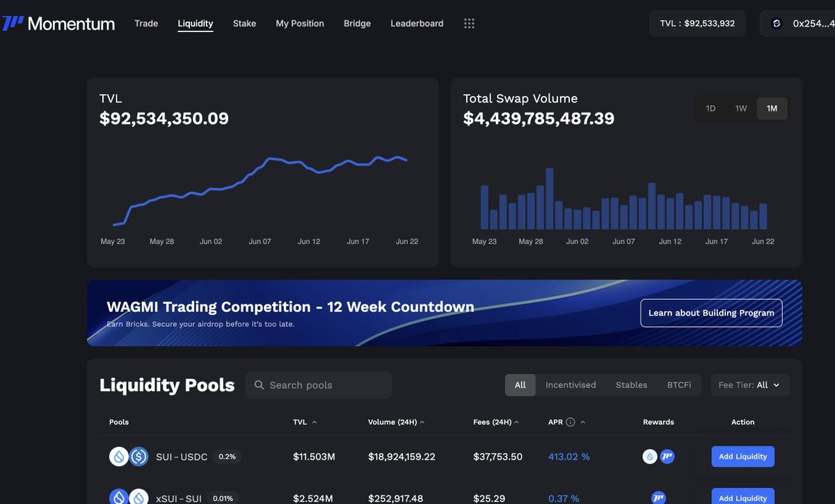The height and width of the screenshot is (504, 835).
Task: Click the $11.503M TVL cell
Action: pos(315,457)
